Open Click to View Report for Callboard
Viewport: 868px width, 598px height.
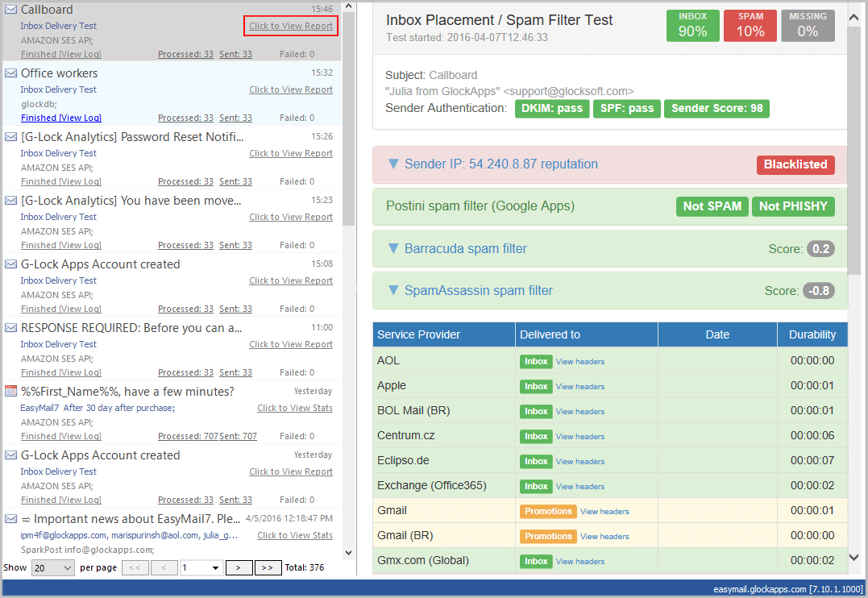291,26
